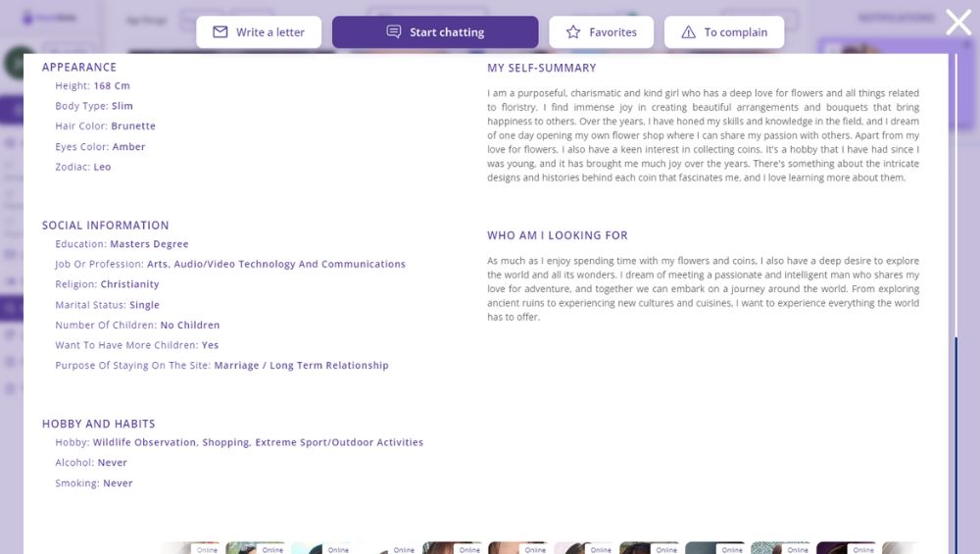Click the Write a letter button
This screenshot has height=554, width=980.
point(259,32)
